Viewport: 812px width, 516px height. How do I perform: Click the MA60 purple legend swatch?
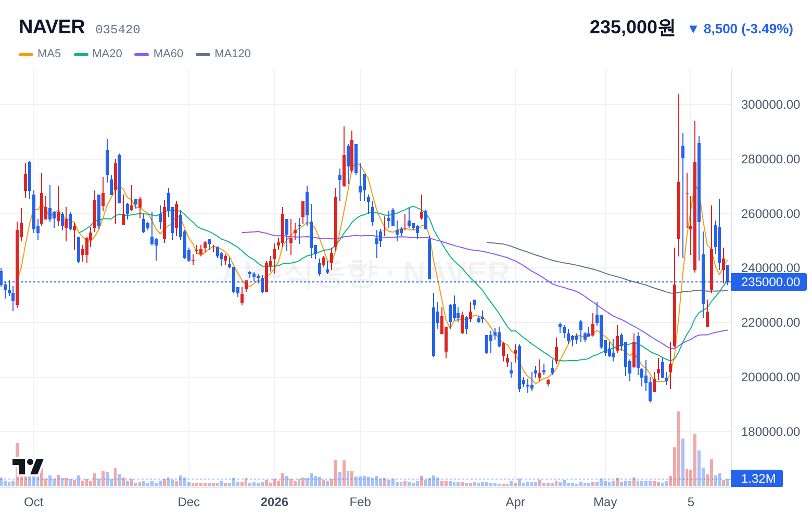click(x=142, y=54)
